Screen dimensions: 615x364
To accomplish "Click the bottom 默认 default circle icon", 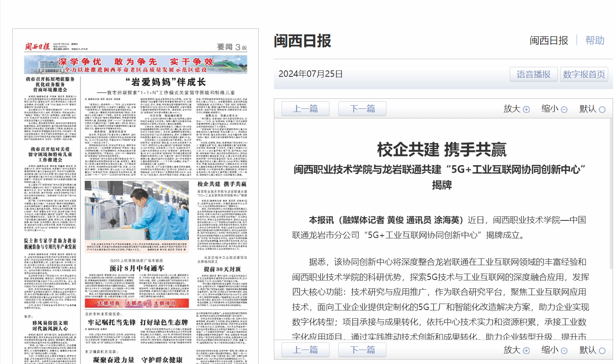I will tap(602, 351).
